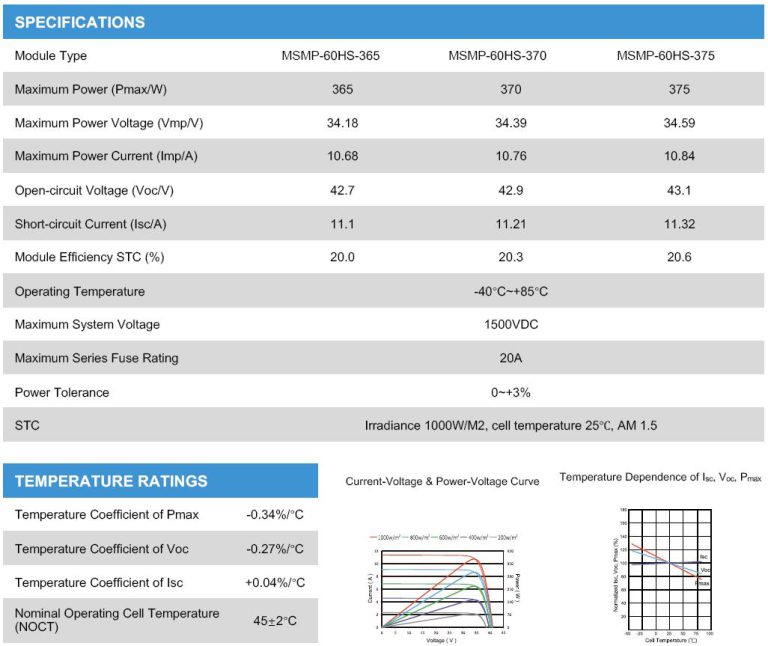Screen dimensions: 768x646
Task: Select the STC irradiance conditions text
Action: 511,426
